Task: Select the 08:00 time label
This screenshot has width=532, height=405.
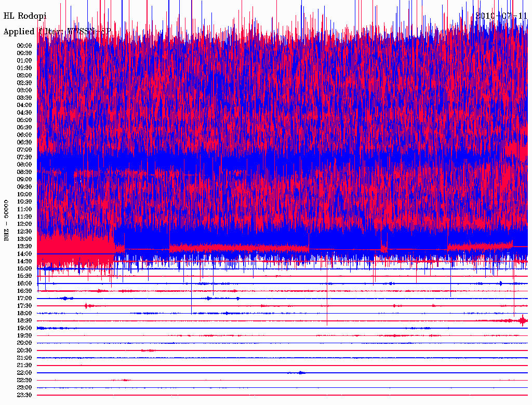Action: click(24, 165)
